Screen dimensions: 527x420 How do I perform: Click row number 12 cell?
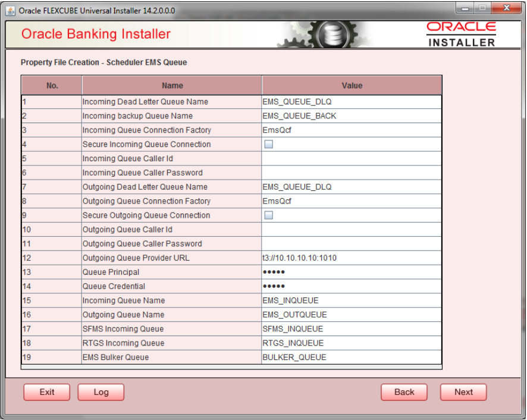pyautogui.click(x=52, y=258)
